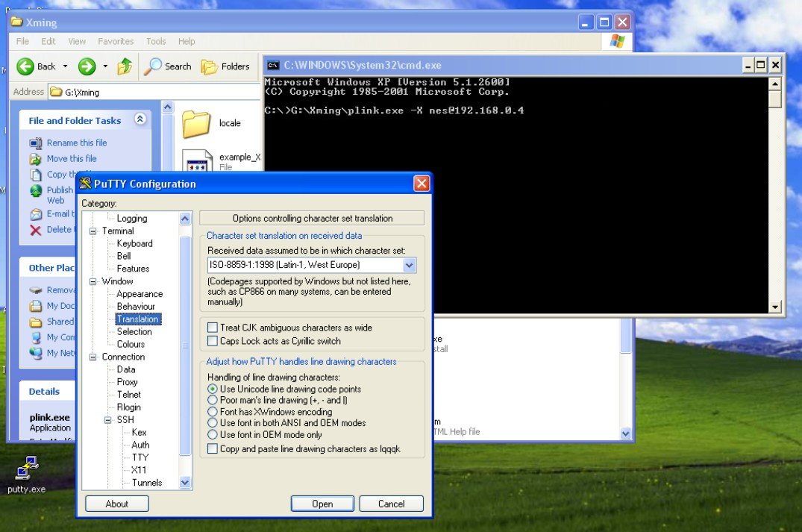
Task: Enable Copy and paste line drawing as lqqqk
Action: (x=213, y=448)
